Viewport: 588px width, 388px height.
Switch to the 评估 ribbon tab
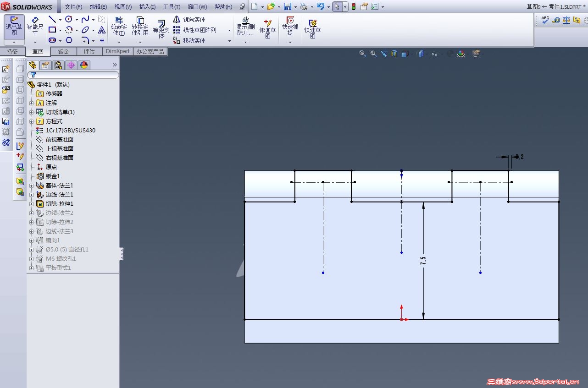(89, 51)
